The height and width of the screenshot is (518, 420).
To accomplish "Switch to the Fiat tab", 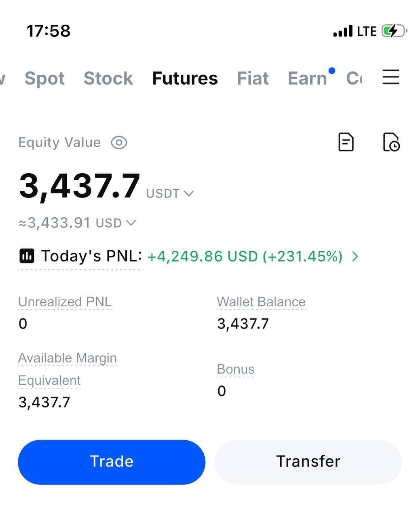I will [253, 78].
